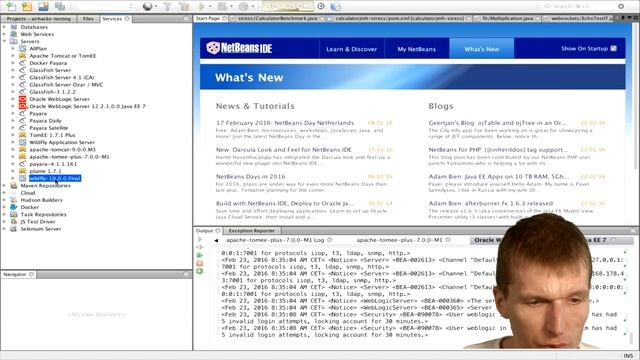This screenshot has height=360, width=640.
Task: Expand the Selenium Server node
Action: coord(4,229)
